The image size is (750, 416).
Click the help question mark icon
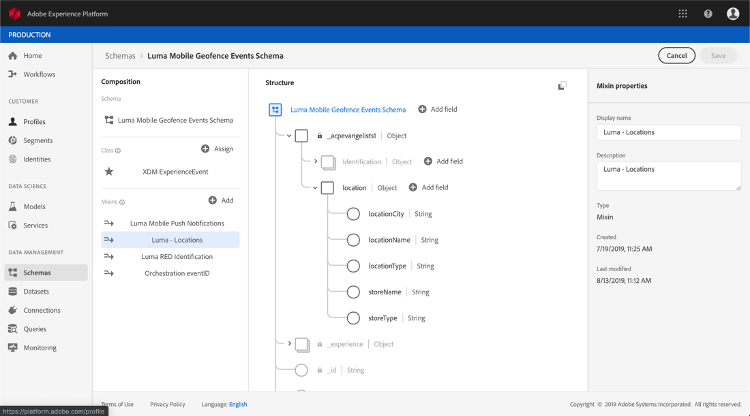708,13
